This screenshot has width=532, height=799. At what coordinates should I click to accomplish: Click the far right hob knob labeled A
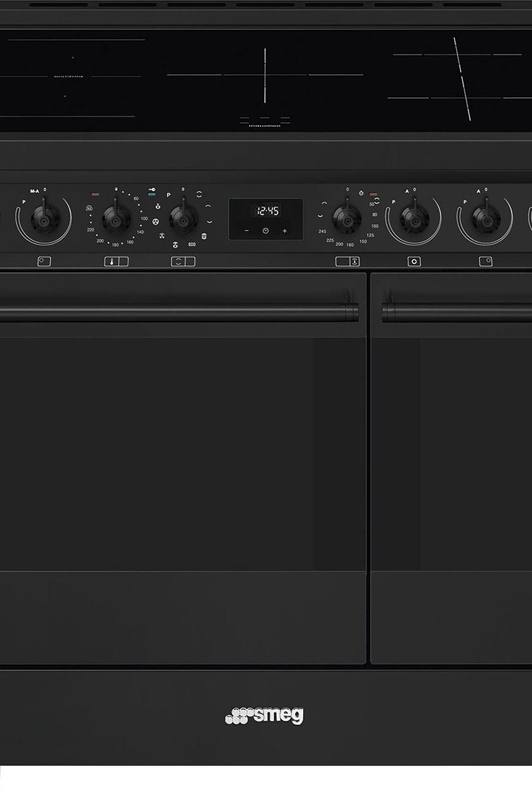(485, 218)
